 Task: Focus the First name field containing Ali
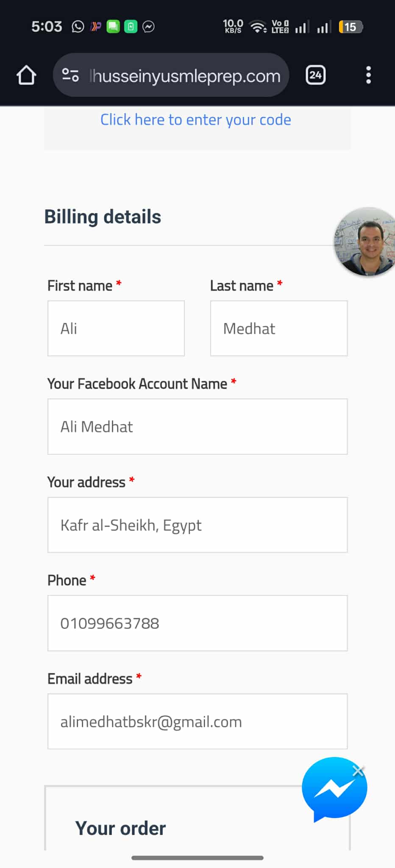click(116, 328)
